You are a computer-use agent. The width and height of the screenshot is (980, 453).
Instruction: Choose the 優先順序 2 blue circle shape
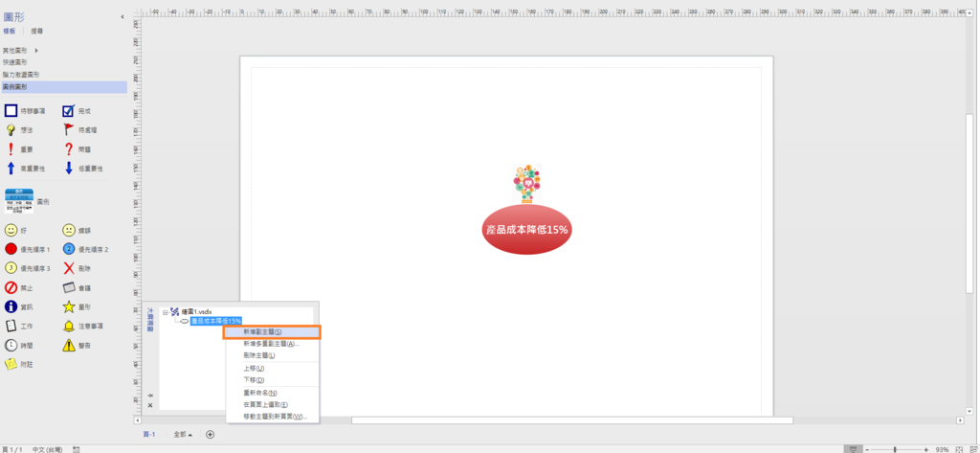pos(69,249)
